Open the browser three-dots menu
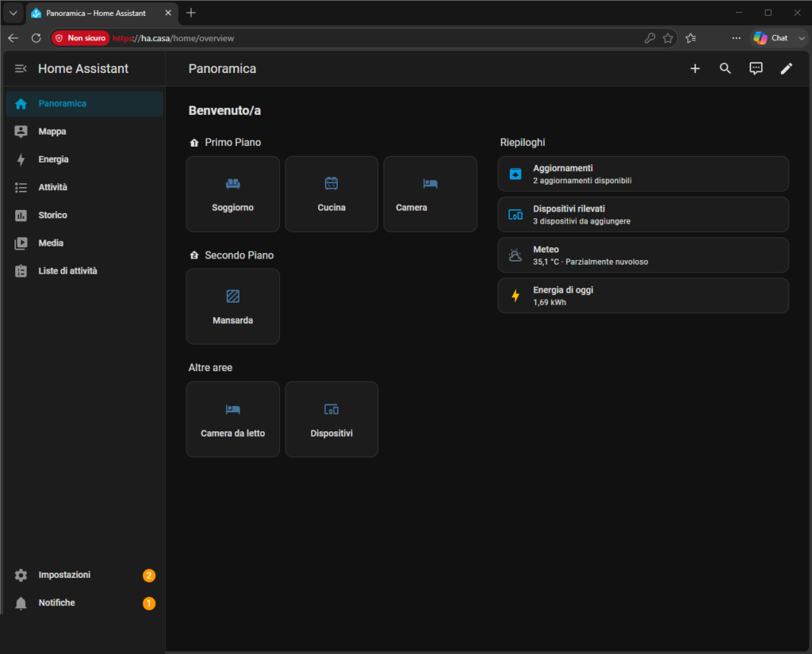 (736, 38)
